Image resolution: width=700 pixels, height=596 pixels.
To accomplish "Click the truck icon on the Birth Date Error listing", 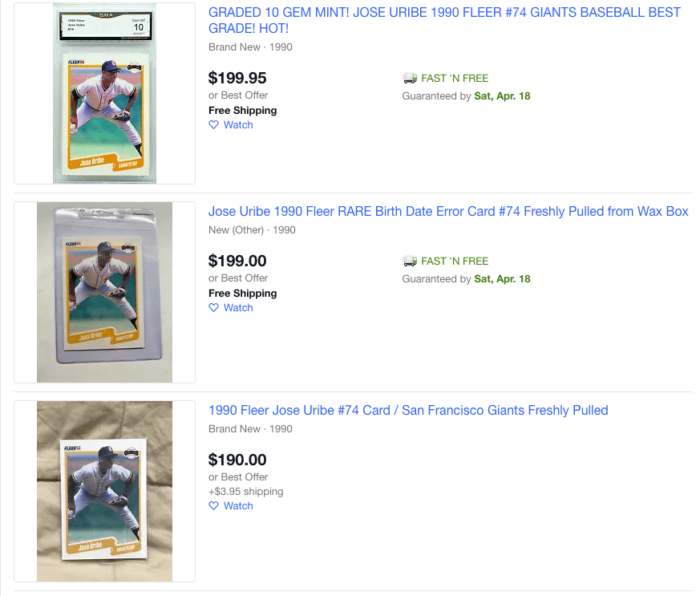I will tap(410, 262).
